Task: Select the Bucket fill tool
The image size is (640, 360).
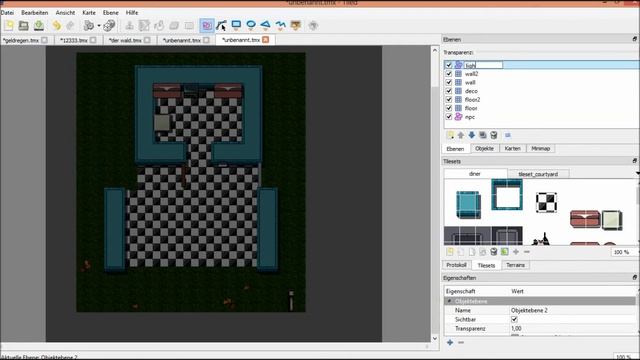Action: (159, 26)
